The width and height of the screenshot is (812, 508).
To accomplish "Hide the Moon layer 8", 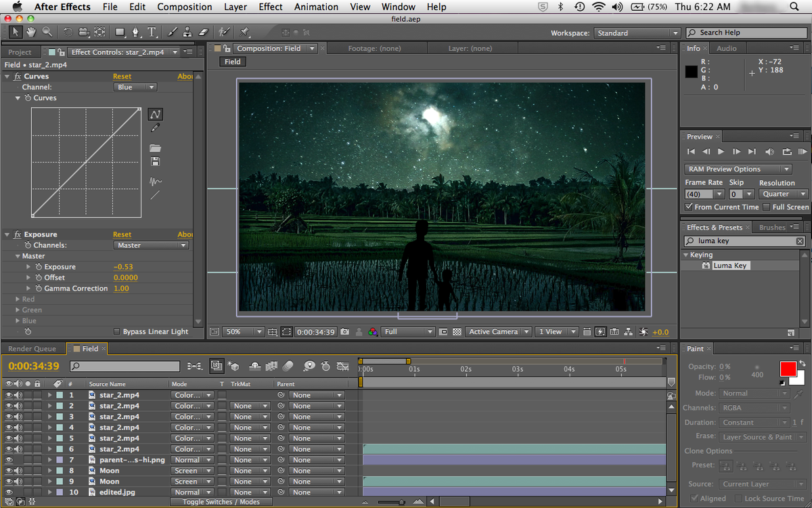I will [9, 471].
